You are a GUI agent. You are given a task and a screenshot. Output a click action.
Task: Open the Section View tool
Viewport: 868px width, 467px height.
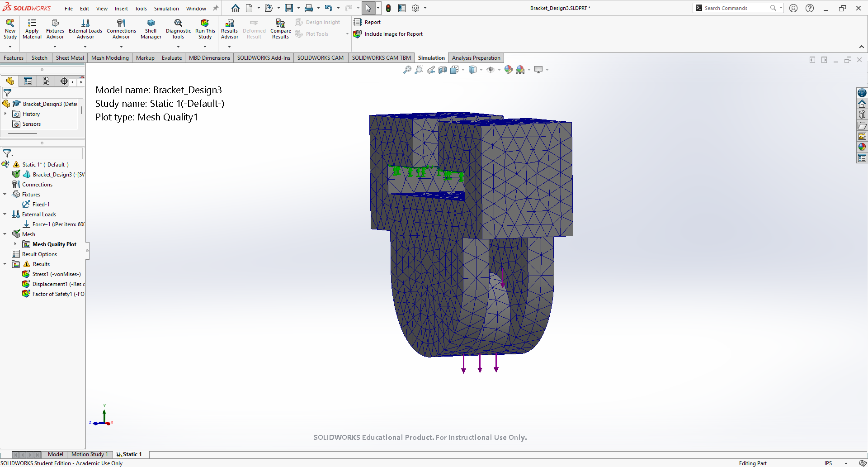[x=443, y=70]
